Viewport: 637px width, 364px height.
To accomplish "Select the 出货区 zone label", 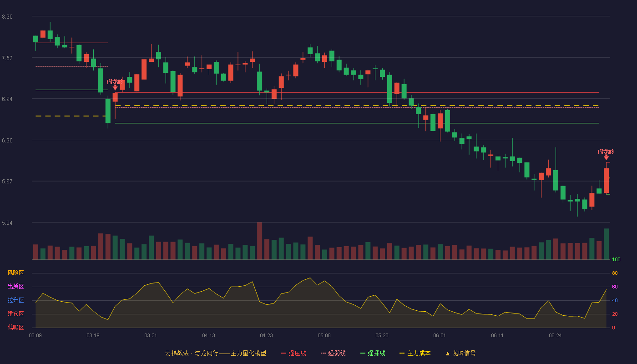I will [15, 287].
